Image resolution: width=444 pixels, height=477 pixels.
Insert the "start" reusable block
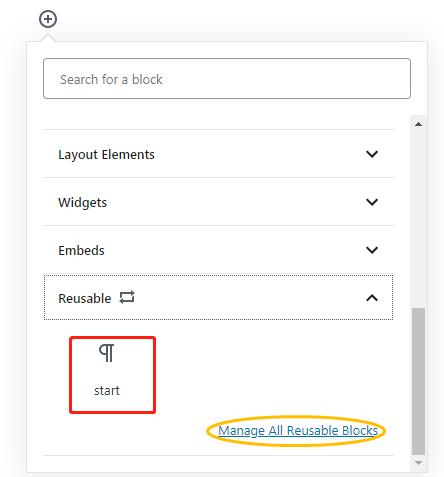pos(113,375)
